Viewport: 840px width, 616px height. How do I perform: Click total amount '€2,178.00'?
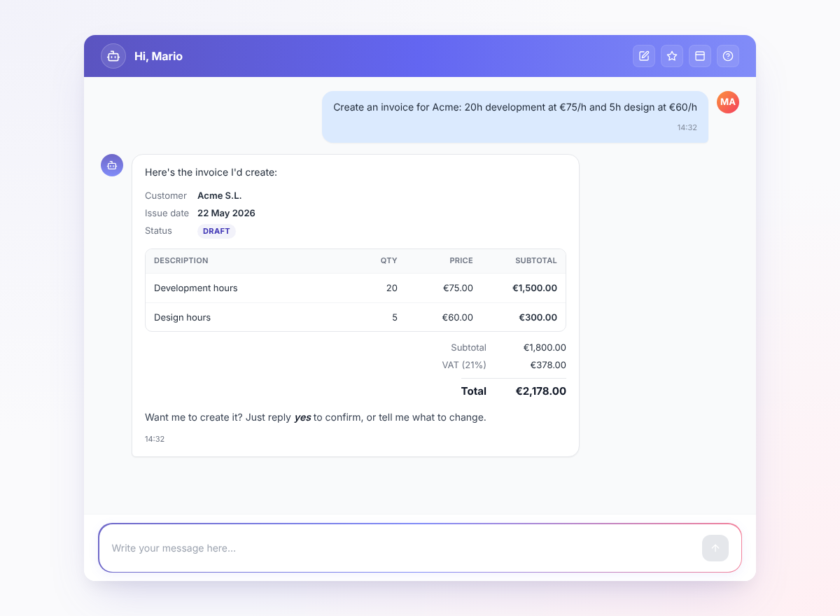click(x=541, y=391)
